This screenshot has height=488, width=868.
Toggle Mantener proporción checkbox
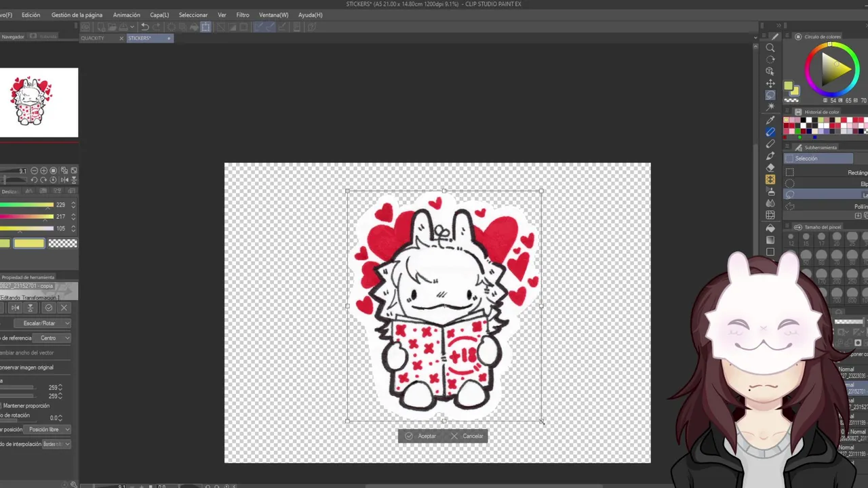[1, 406]
